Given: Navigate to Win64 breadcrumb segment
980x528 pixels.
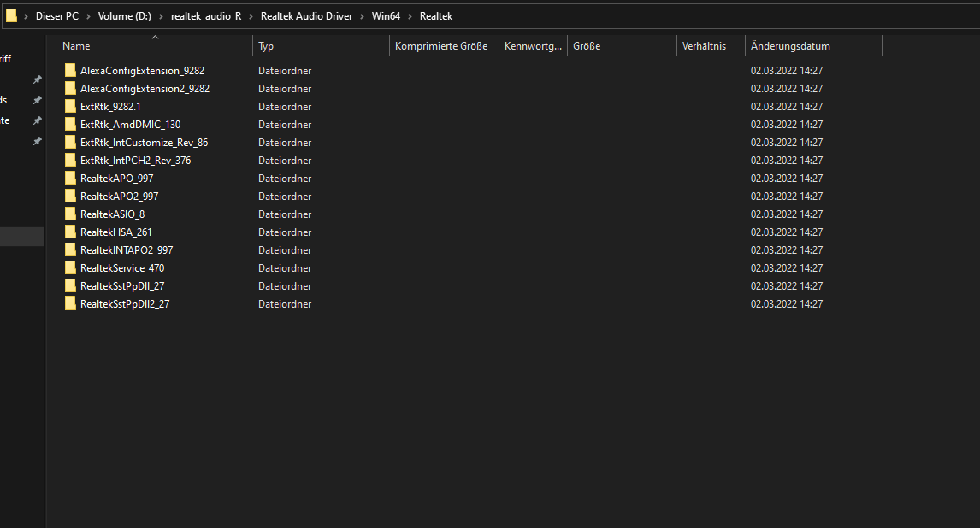Looking at the screenshot, I should click(x=386, y=16).
